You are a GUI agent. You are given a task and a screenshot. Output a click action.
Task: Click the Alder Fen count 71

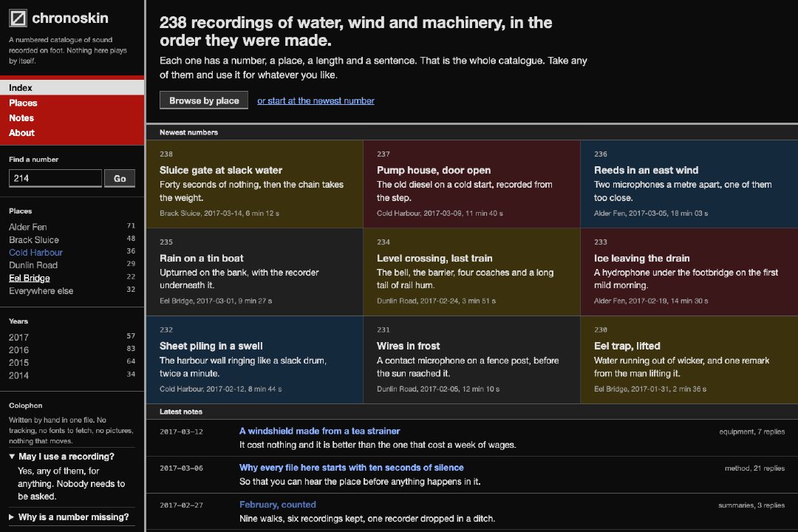point(131,225)
